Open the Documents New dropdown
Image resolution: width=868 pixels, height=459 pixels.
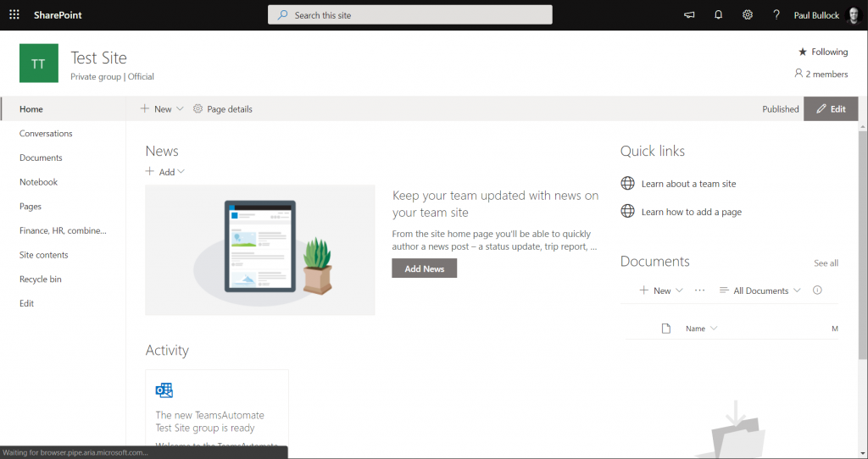point(661,290)
